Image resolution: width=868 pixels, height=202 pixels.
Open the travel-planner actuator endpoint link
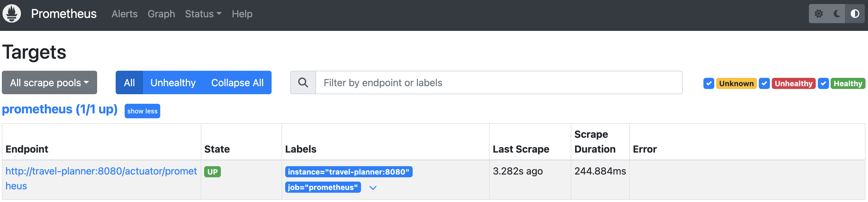[x=101, y=179]
